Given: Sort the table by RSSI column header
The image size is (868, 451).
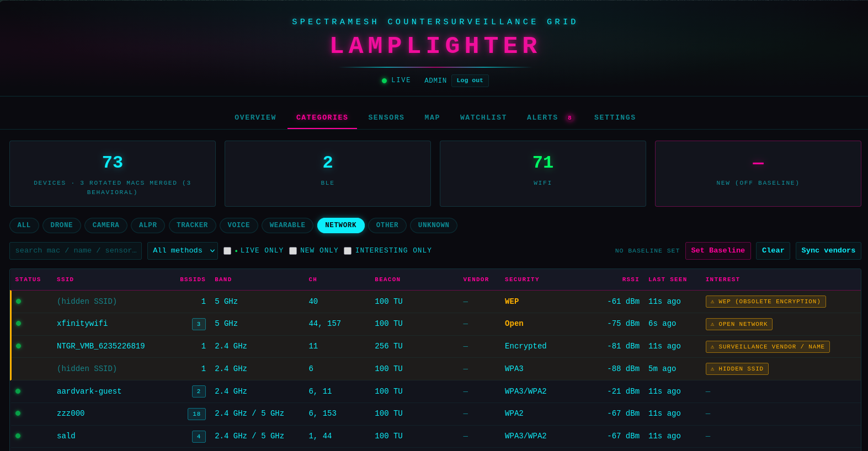Looking at the screenshot, I should 630,280.
